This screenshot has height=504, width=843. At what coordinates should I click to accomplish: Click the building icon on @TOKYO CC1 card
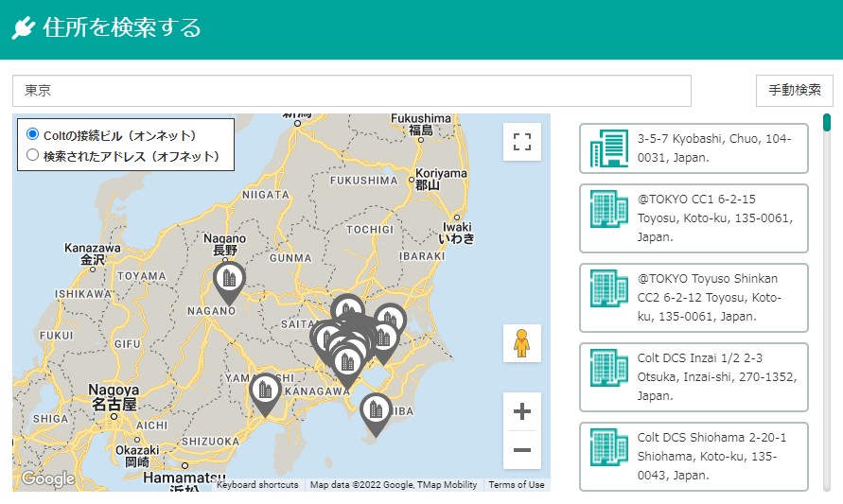pyautogui.click(x=608, y=208)
